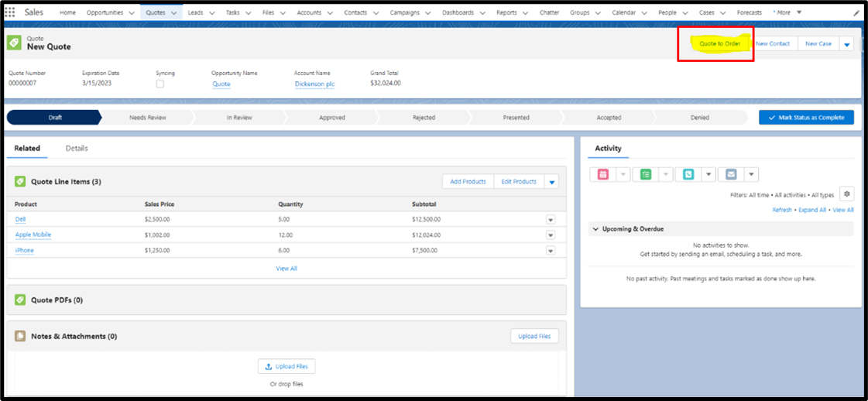Click the Quote to Order button
Screen dimensions: 868x401
719,44
